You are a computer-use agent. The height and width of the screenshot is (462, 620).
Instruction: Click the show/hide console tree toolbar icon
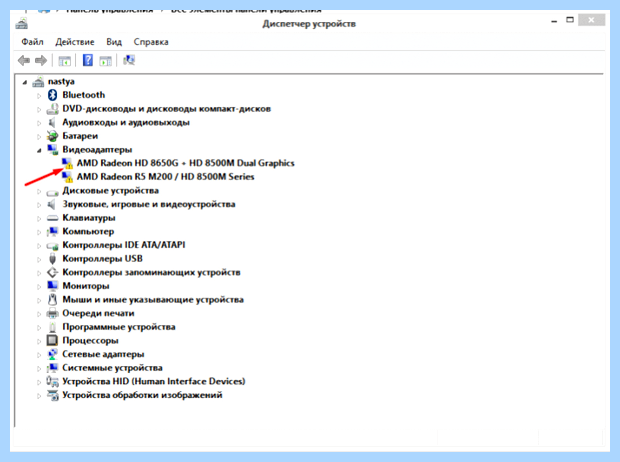64,61
